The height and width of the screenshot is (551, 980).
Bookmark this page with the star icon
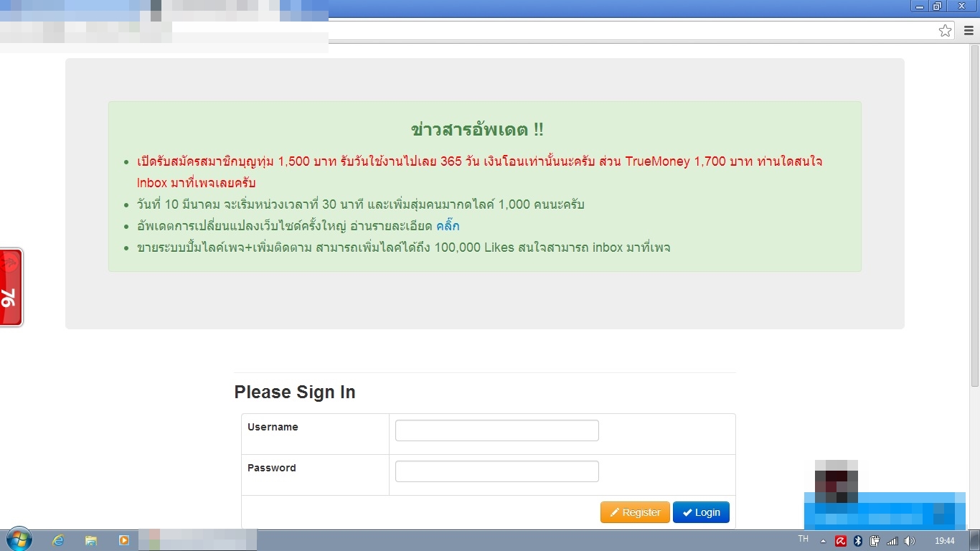point(945,30)
